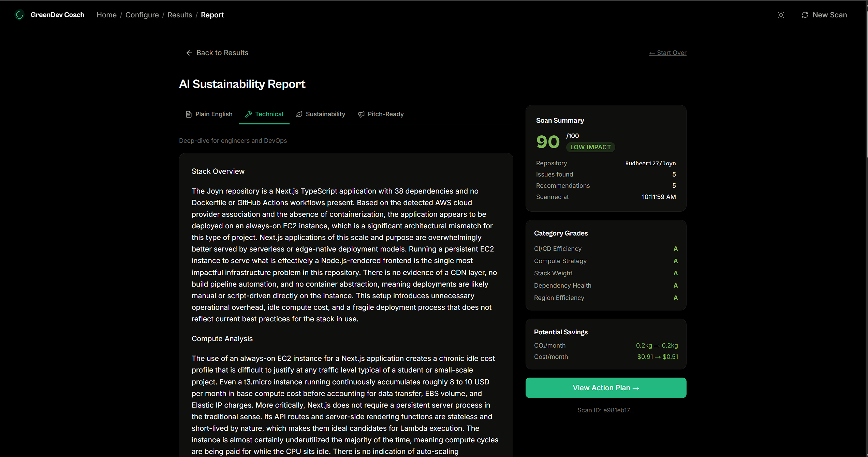Click the Start Over link
The width and height of the screenshot is (868, 457).
coord(667,53)
